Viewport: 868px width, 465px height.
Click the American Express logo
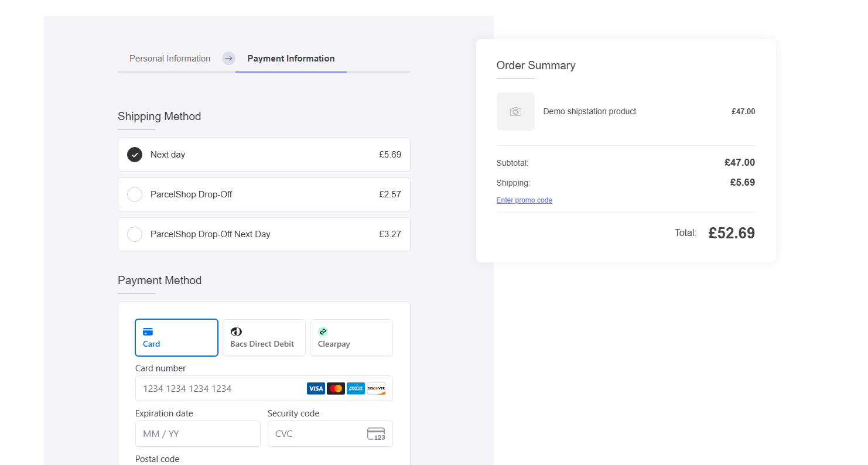(356, 388)
